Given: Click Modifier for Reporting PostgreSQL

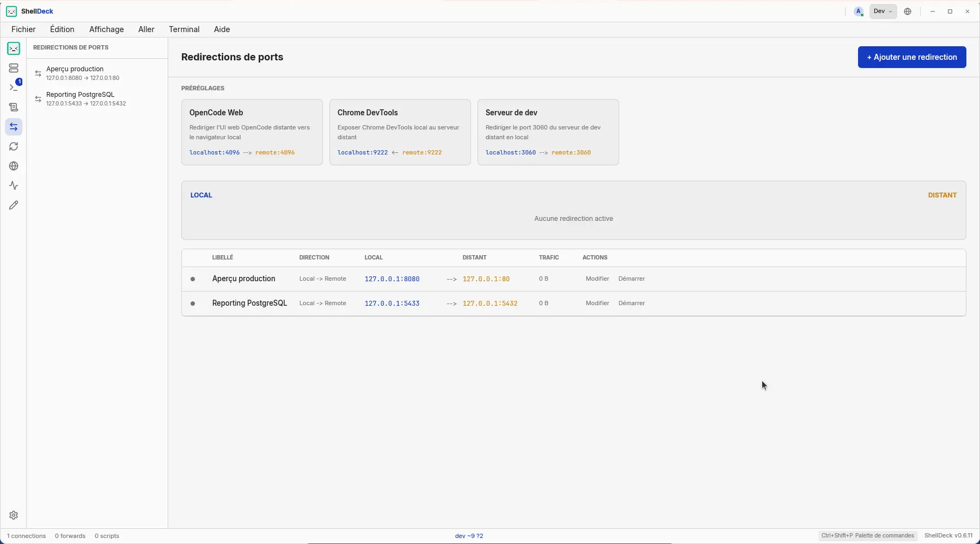Looking at the screenshot, I should [597, 303].
